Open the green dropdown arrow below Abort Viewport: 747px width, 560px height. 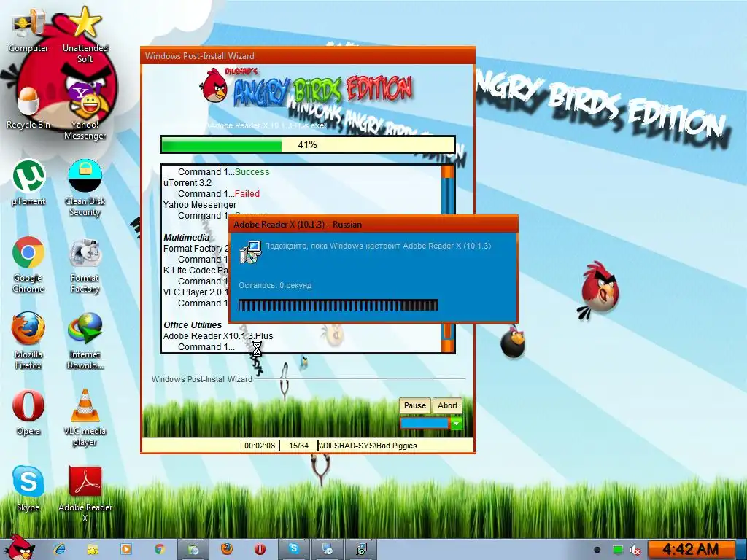pyautogui.click(x=456, y=423)
